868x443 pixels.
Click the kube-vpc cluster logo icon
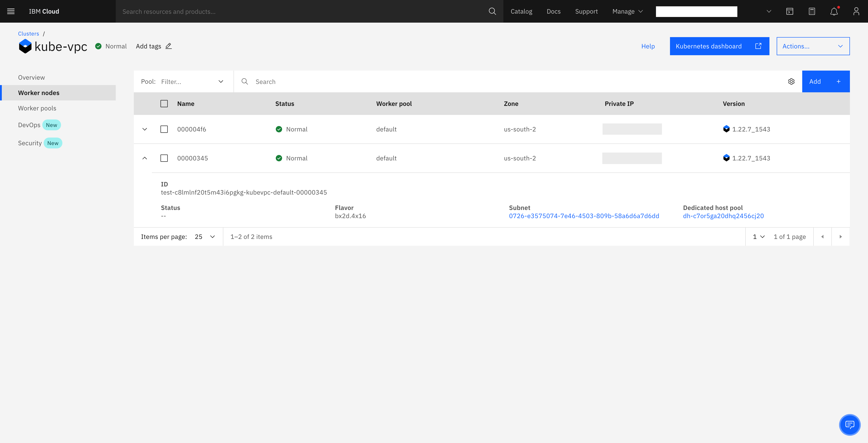(25, 46)
